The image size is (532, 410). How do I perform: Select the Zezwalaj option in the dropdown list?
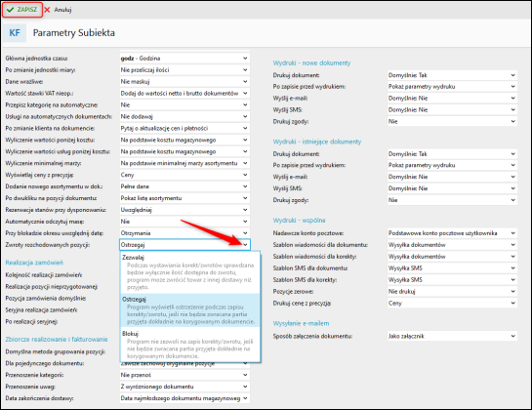[x=190, y=272]
